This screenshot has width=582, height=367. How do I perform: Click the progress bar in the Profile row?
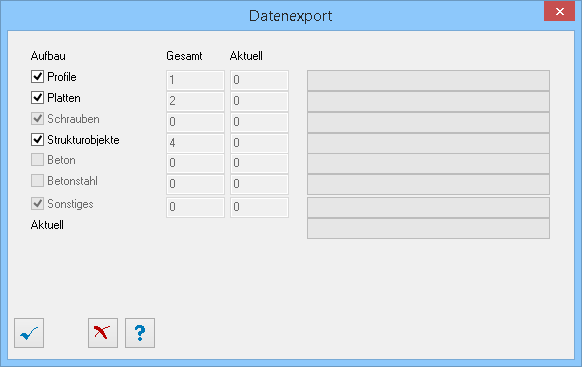tap(428, 80)
